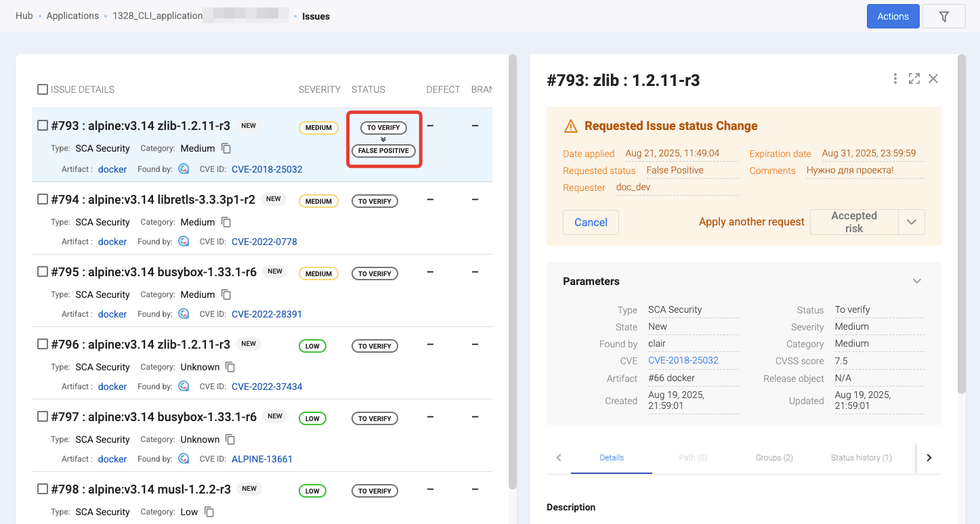The image size is (980, 524).
Task: Cancel the requested status change
Action: [591, 222]
